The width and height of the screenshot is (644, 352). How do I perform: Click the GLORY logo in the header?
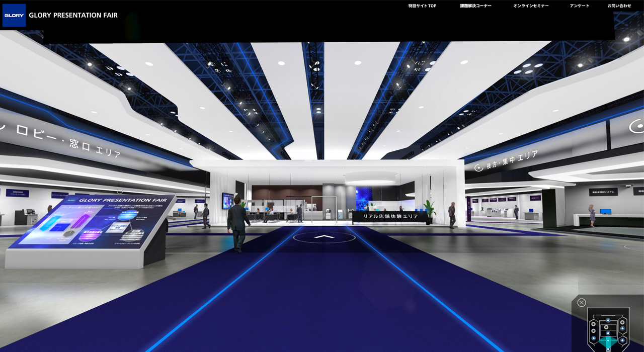click(x=14, y=16)
